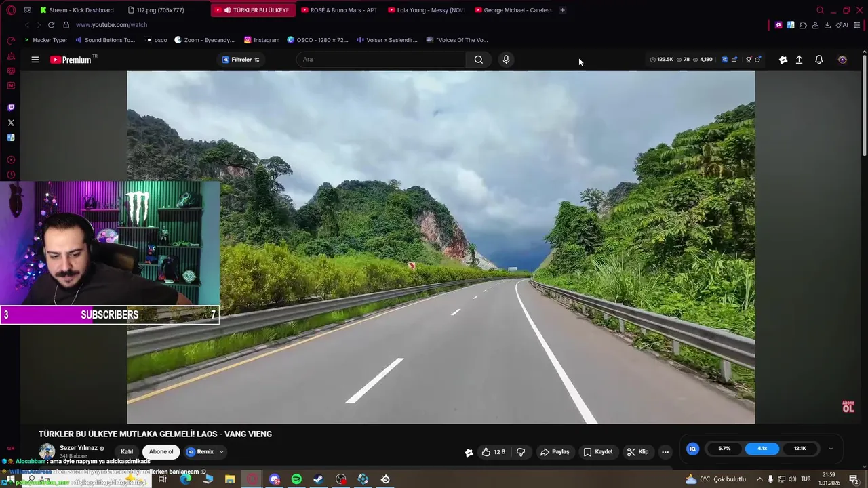Open Steam from the taskbar
Image resolution: width=868 pixels, height=488 pixels.
[x=318, y=479]
